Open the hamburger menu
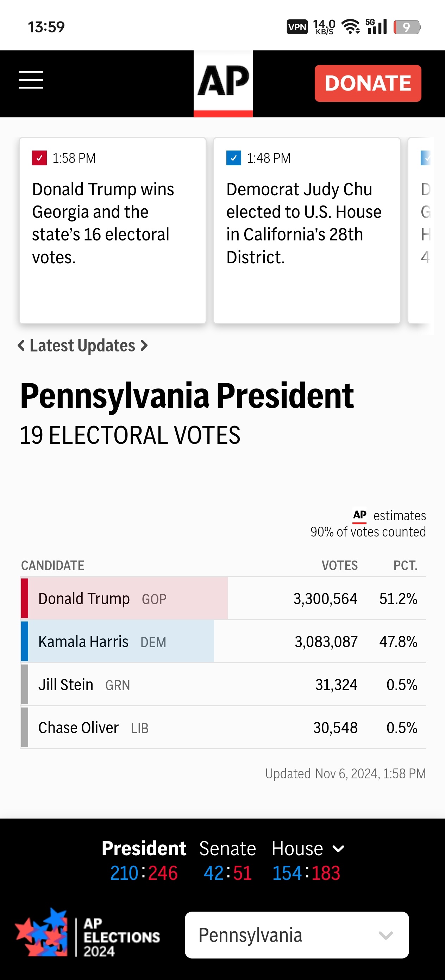Image resolution: width=445 pixels, height=980 pixels. coord(31,80)
